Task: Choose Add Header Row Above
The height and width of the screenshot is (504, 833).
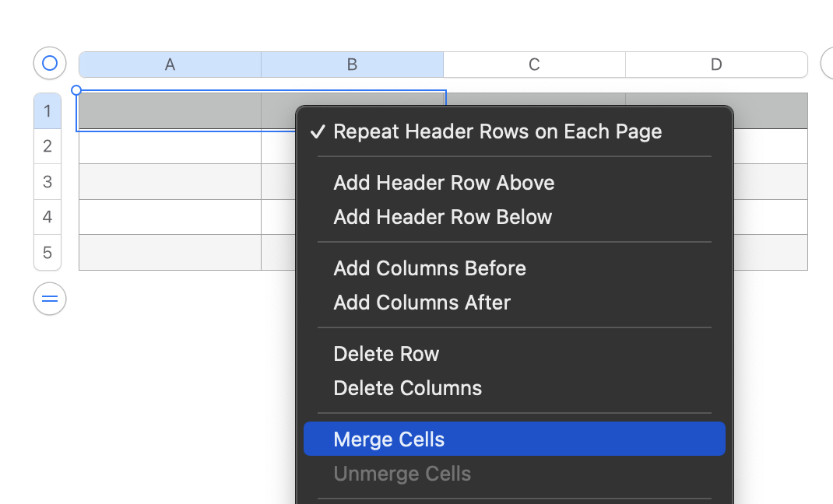Action: pyautogui.click(x=444, y=183)
